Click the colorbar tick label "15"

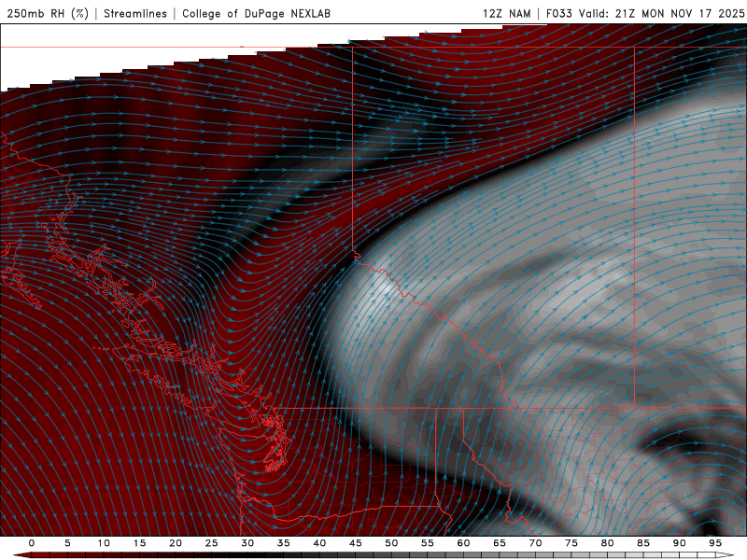(x=139, y=543)
